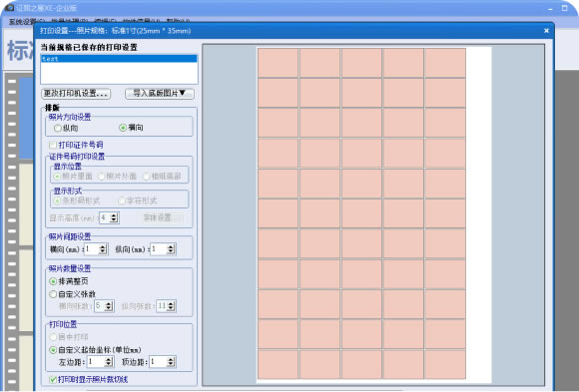Select 自定义起始坐标 print position option
Screen dimensions: 579x392
(x=53, y=350)
